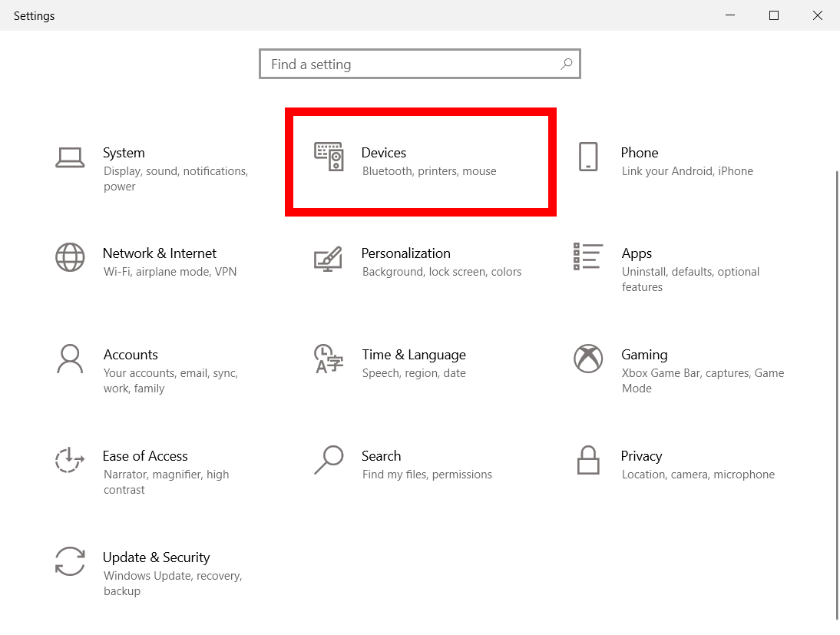Screen dimensions: 840x635
Task: Click the Devices keyboard and speaker icon
Action: 329,157
